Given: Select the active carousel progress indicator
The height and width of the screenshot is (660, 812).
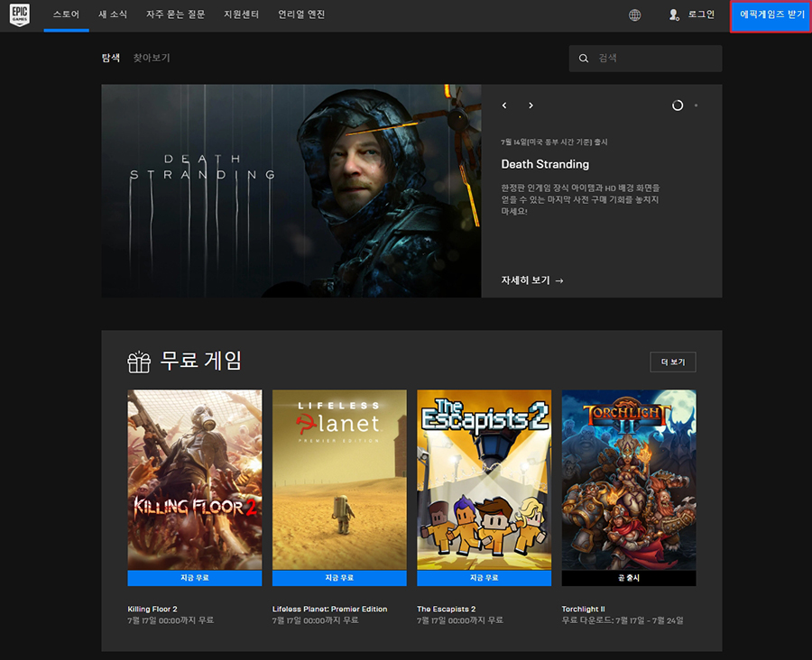Looking at the screenshot, I should [x=678, y=105].
